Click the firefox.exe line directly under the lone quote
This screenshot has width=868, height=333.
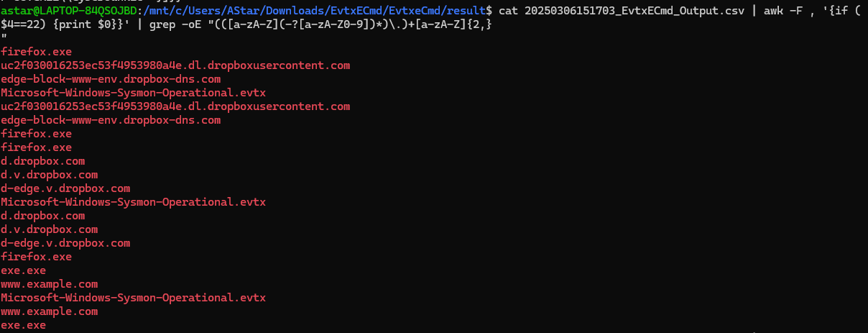click(x=37, y=52)
